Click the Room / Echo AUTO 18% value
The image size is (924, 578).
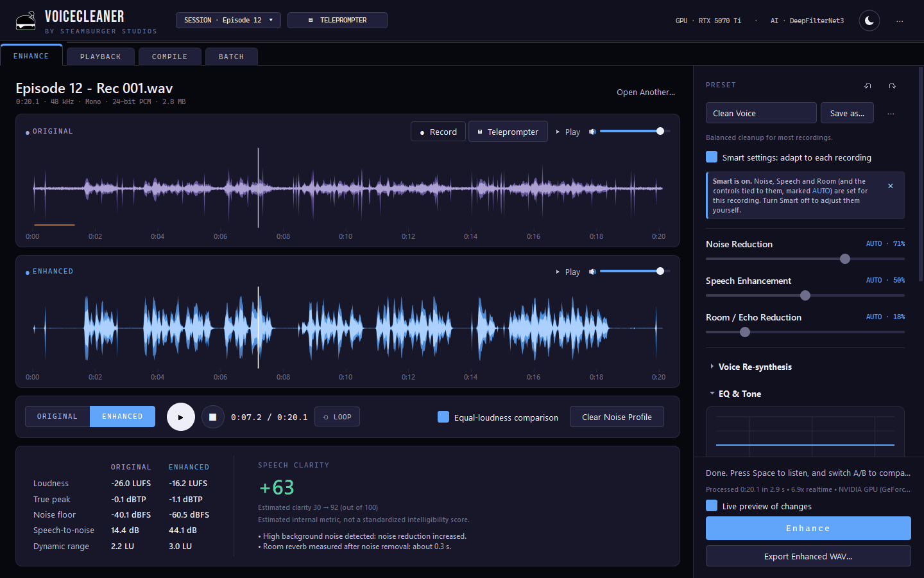coord(886,317)
